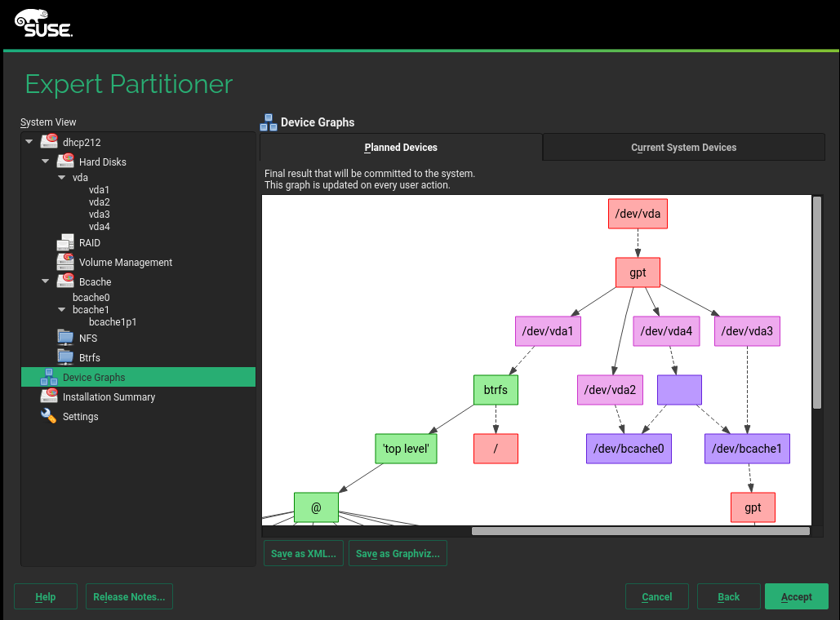
Task: Select the Planned Devices tab
Action: click(400, 148)
